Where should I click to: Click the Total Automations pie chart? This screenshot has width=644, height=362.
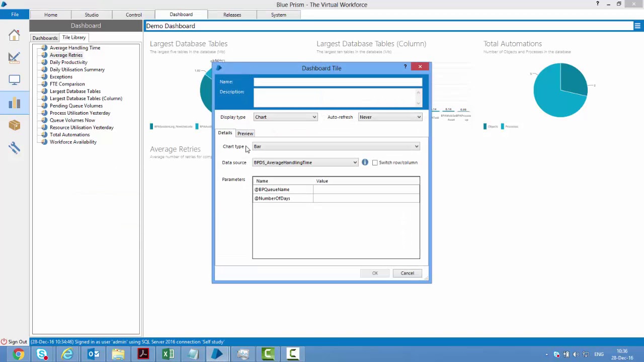point(560,90)
